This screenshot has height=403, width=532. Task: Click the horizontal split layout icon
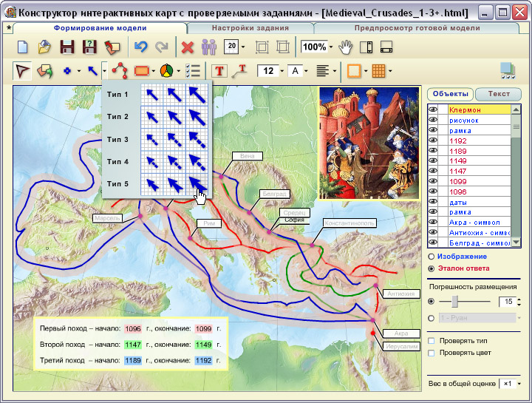tap(386, 47)
